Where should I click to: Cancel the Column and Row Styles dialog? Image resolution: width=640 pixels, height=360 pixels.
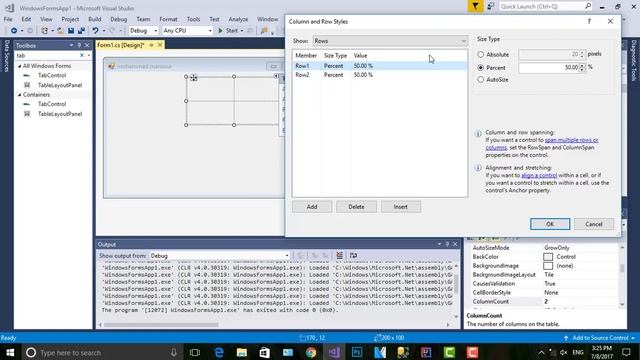594,224
